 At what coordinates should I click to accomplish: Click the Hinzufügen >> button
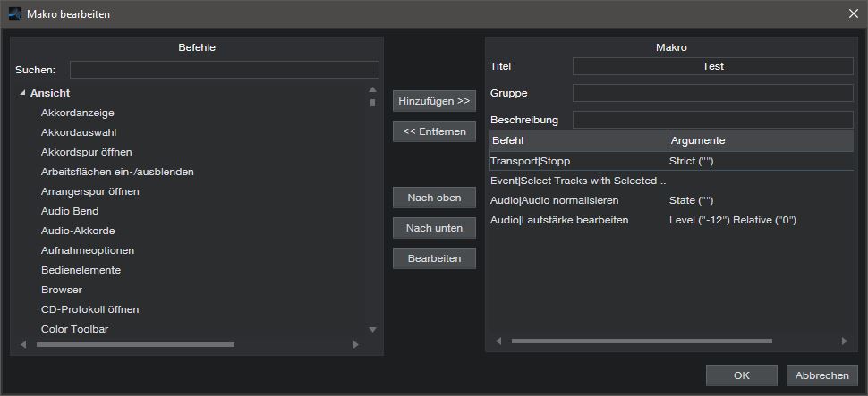434,101
